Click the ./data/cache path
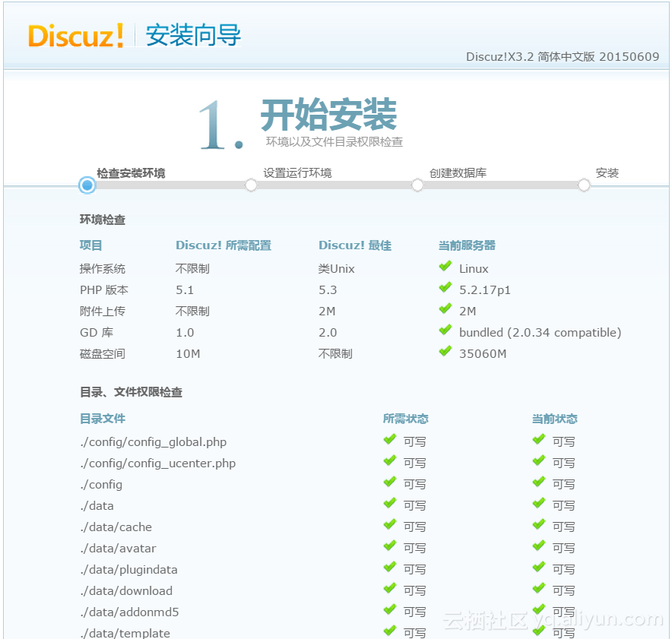Image resolution: width=672 pixels, height=639 pixels. point(116,527)
